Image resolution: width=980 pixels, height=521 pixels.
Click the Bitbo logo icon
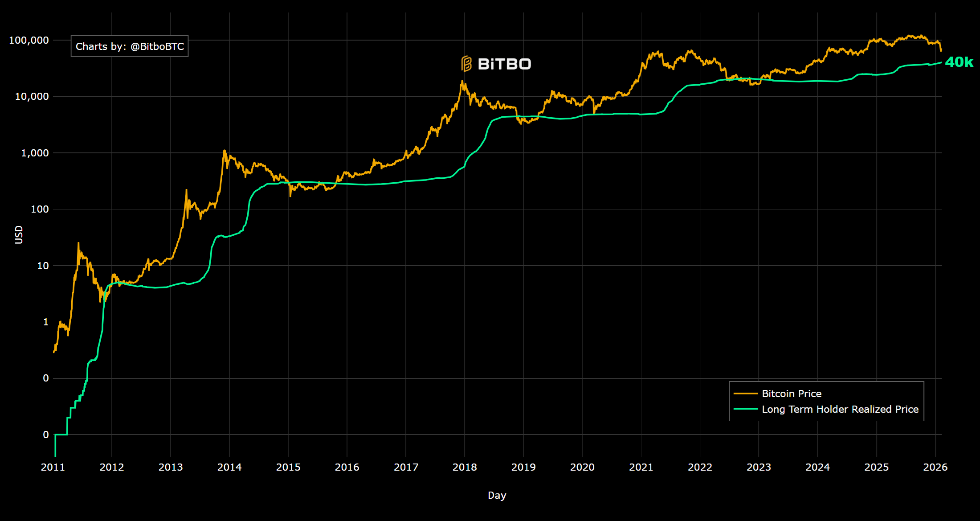pos(466,64)
